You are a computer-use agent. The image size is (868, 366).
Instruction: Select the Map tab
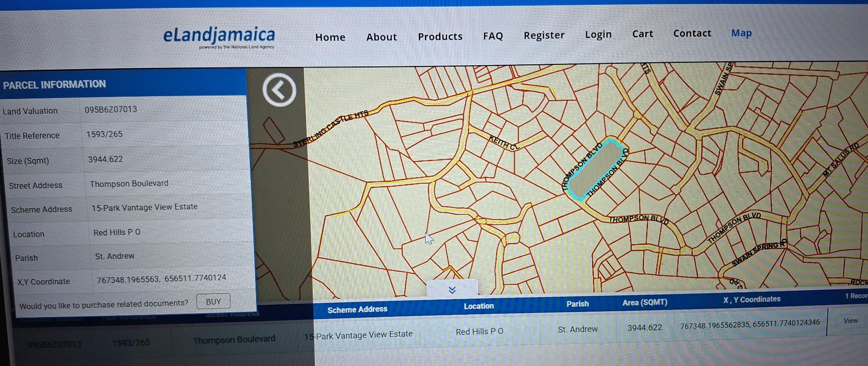click(741, 33)
